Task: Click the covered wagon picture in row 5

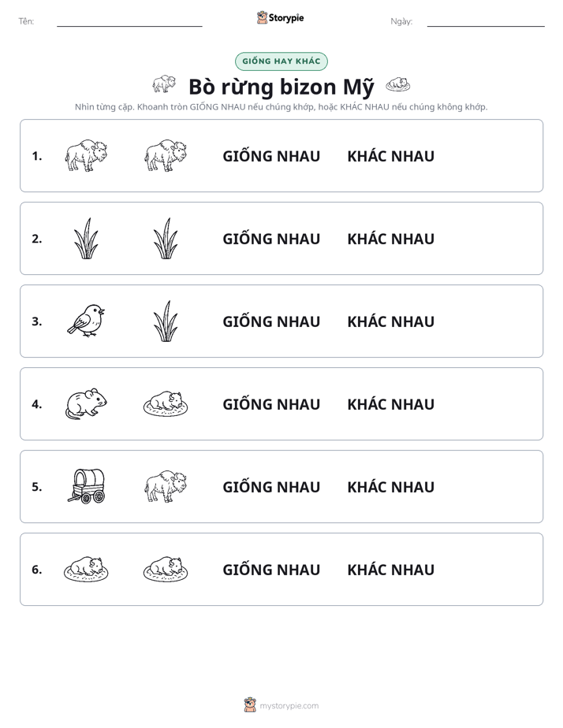Action: point(87,487)
